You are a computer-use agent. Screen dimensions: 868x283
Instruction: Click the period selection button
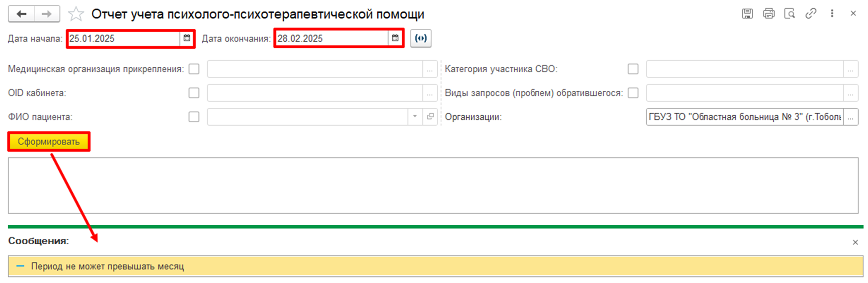click(x=421, y=38)
